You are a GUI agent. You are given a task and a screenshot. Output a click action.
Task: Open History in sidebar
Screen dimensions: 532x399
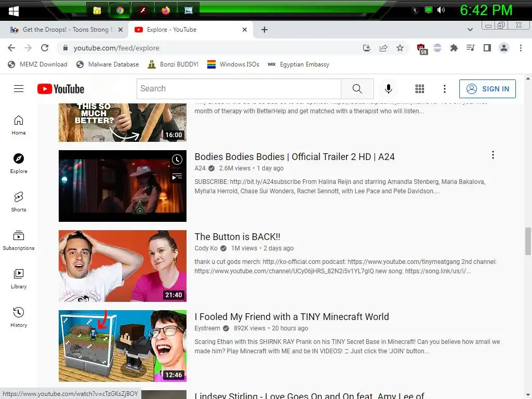click(19, 317)
